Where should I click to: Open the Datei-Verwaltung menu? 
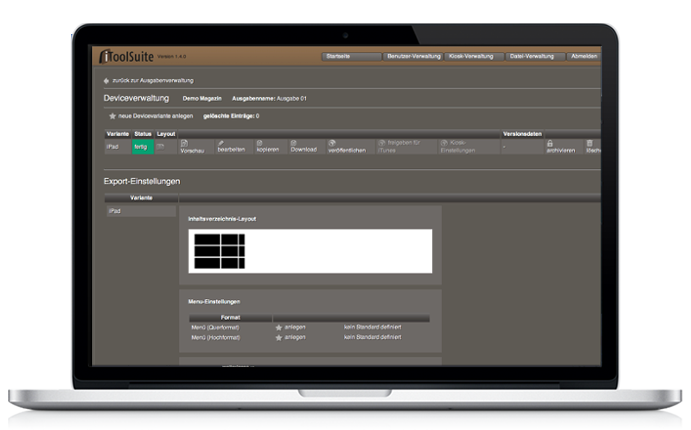(533, 56)
